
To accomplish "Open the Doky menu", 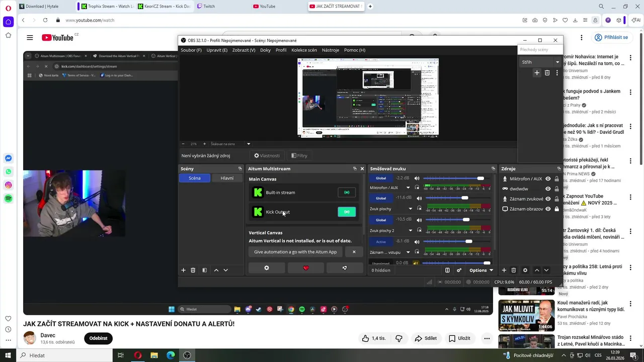I will tap(265, 50).
